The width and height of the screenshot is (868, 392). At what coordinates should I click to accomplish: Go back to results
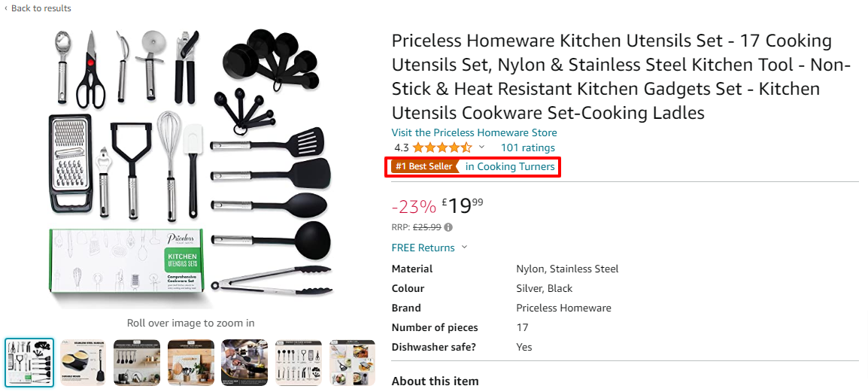coord(41,8)
